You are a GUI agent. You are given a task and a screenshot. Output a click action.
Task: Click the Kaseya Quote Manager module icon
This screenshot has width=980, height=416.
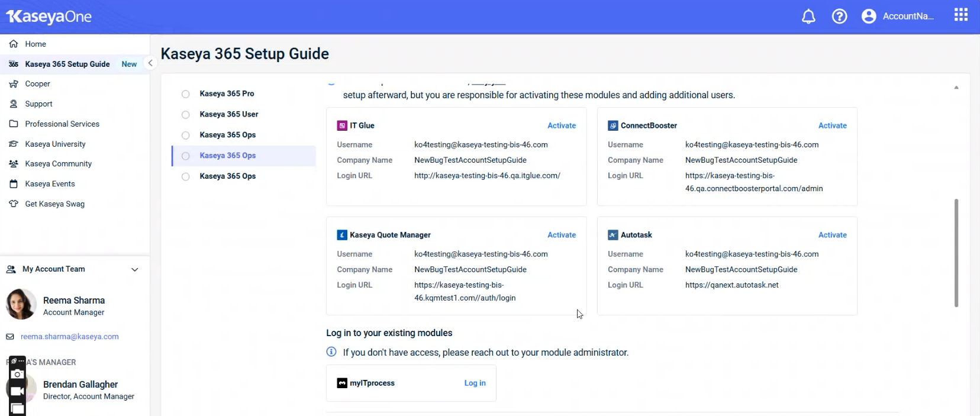pyautogui.click(x=342, y=235)
